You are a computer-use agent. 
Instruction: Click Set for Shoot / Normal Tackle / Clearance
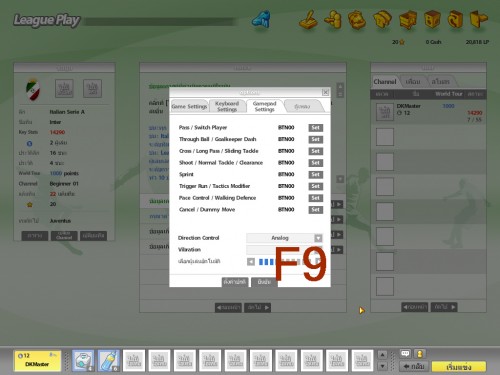pyautogui.click(x=315, y=163)
